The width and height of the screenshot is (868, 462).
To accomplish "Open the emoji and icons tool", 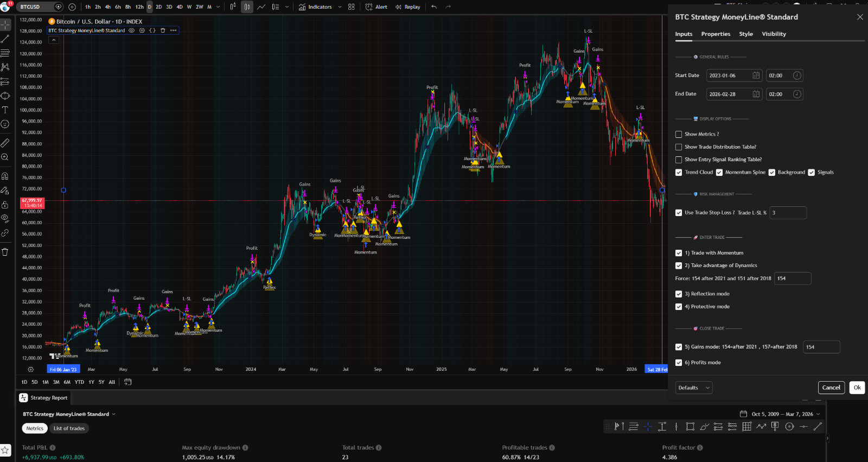I will (x=5, y=124).
